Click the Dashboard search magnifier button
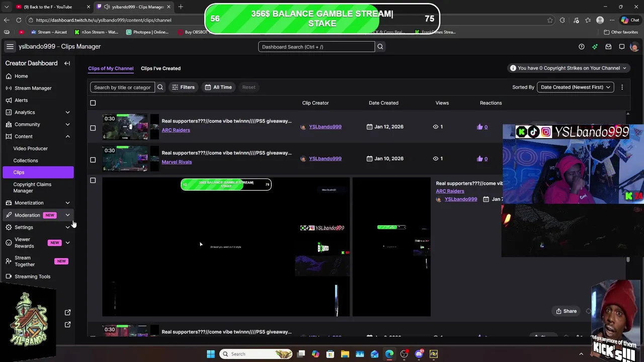Viewport: 644px width, 362px height. point(380,47)
